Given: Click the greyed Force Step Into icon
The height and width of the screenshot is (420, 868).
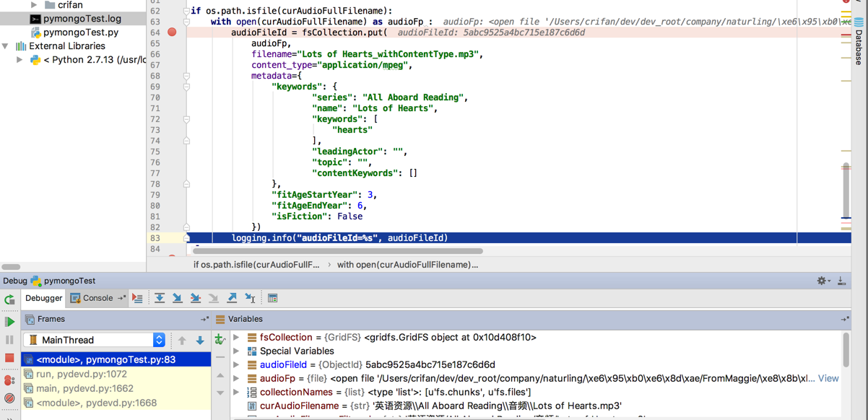Looking at the screenshot, I should [214, 298].
